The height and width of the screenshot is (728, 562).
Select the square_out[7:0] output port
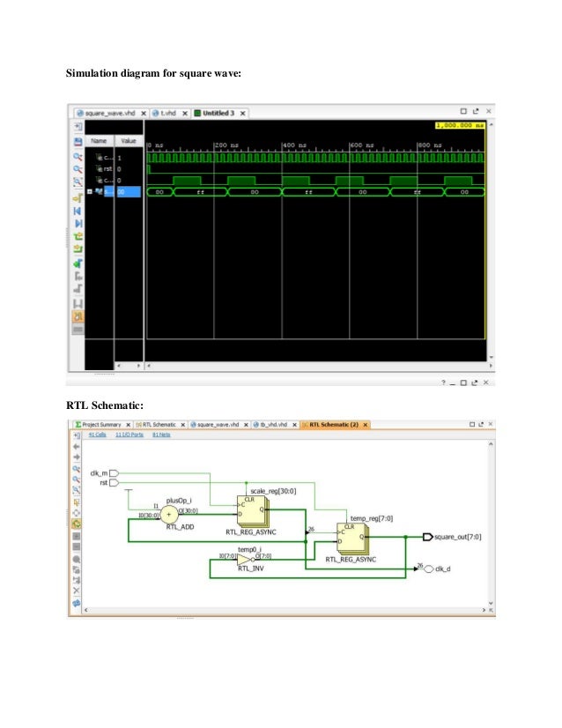[427, 537]
